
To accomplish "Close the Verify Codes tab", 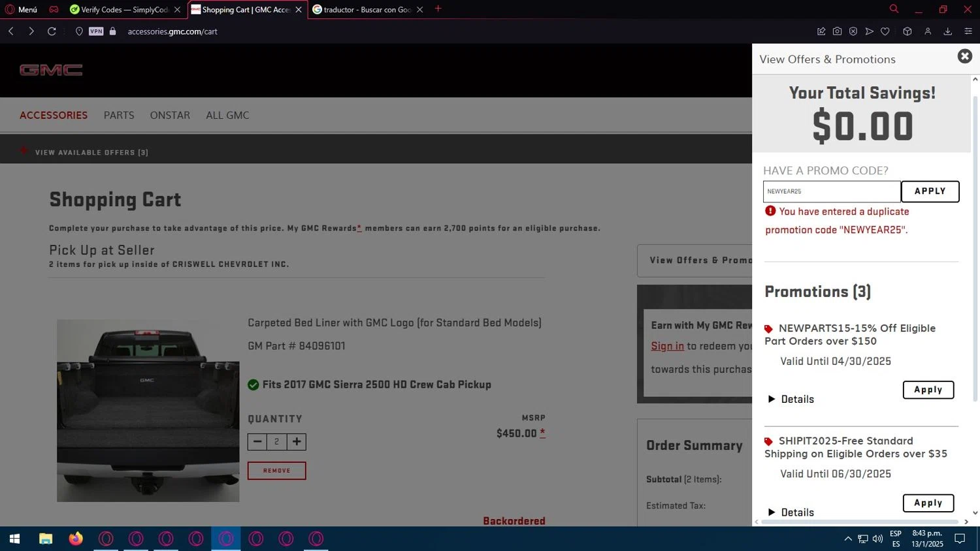I will (177, 9).
